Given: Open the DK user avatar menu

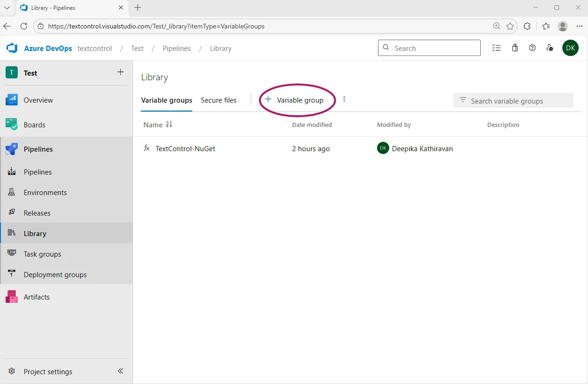Looking at the screenshot, I should click(x=570, y=48).
